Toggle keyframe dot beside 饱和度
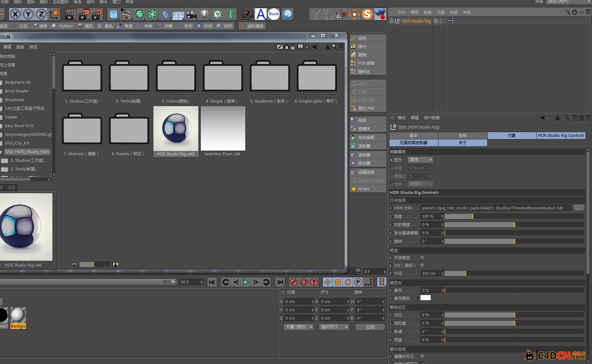 [x=391, y=323]
